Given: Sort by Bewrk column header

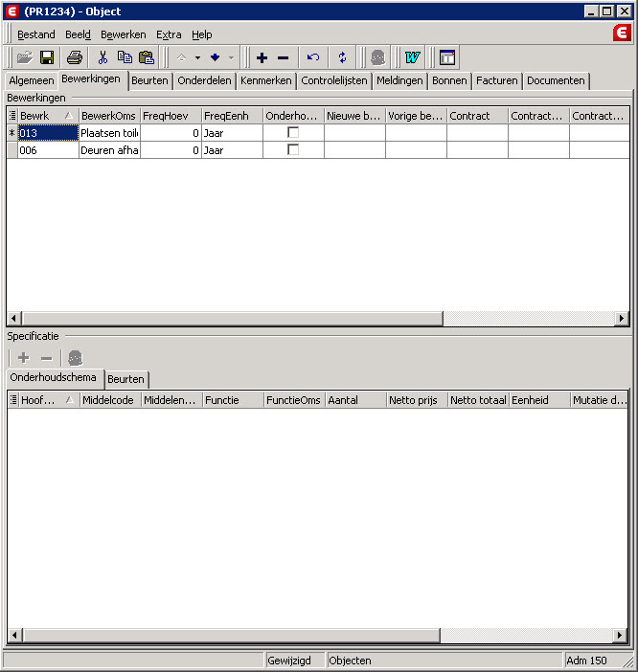Looking at the screenshot, I should click(47, 116).
